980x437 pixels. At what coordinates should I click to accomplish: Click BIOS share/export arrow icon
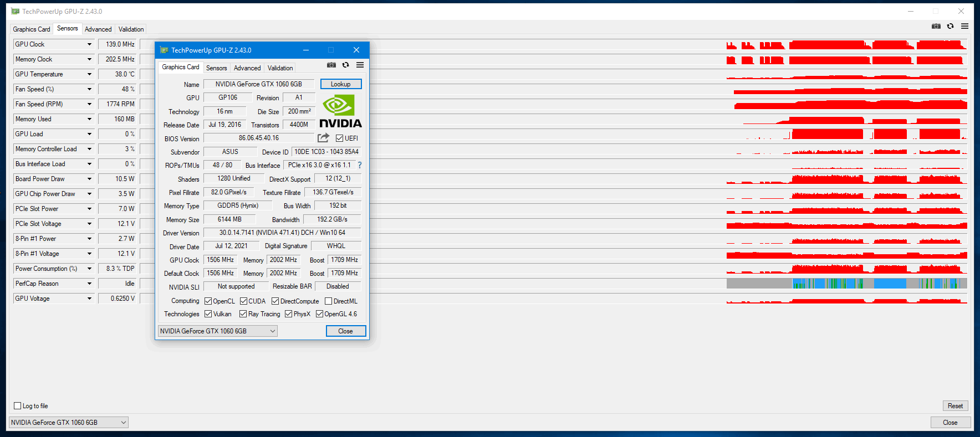coord(324,137)
